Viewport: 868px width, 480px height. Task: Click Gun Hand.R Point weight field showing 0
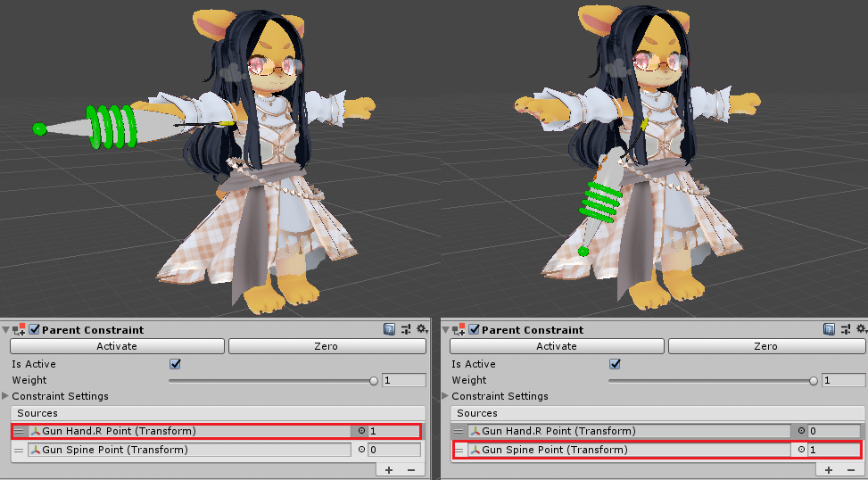coord(834,431)
